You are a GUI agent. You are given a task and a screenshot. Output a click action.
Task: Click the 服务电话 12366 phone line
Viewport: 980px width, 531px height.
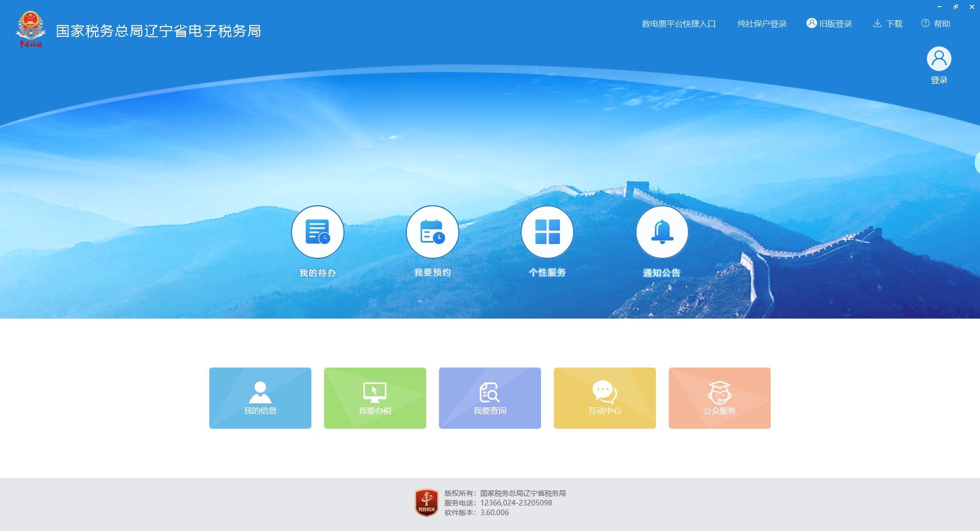498,503
